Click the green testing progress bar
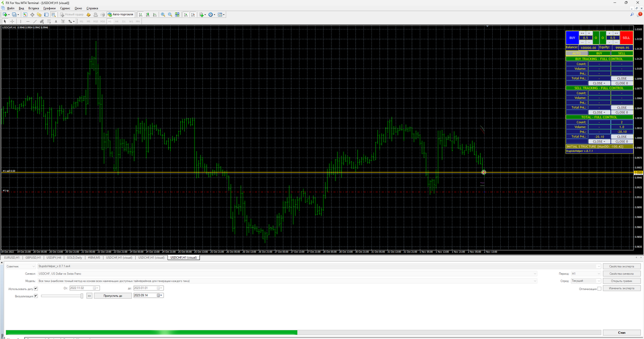Screen dimensions: 644x339 point(151,333)
